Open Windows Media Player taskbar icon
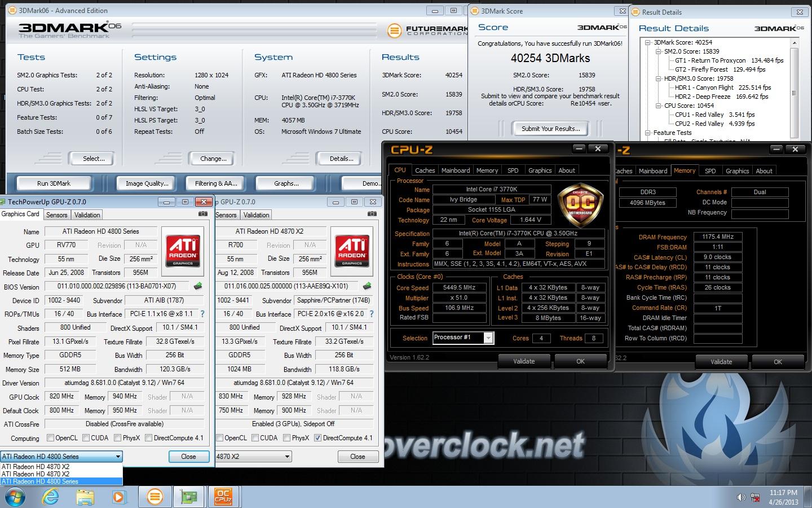Viewport: 812px width, 508px height. pos(119,497)
